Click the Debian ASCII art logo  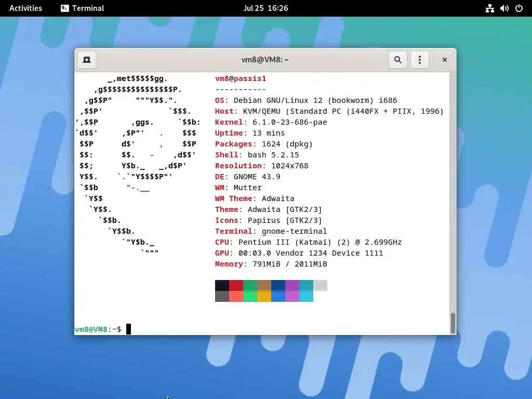point(138,166)
